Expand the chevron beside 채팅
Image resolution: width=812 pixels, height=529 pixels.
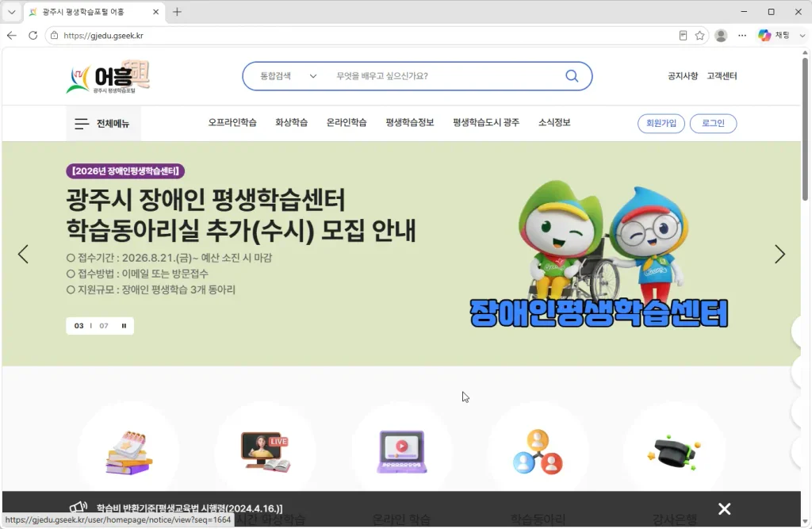point(802,35)
